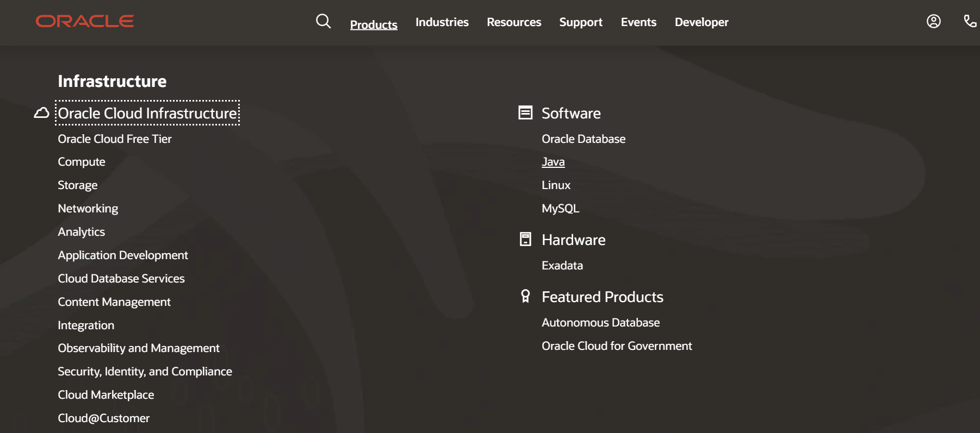
Task: Open the Products menu
Action: click(x=374, y=24)
